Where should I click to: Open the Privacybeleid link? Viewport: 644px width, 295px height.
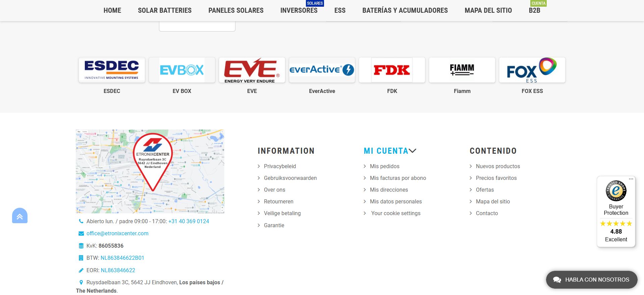click(x=280, y=166)
